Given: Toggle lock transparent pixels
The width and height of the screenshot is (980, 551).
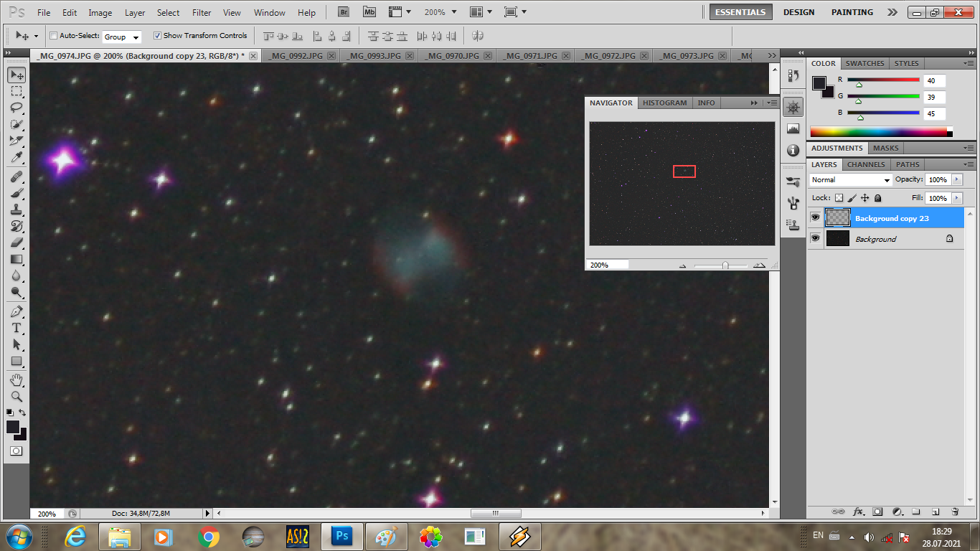Looking at the screenshot, I should [x=839, y=198].
